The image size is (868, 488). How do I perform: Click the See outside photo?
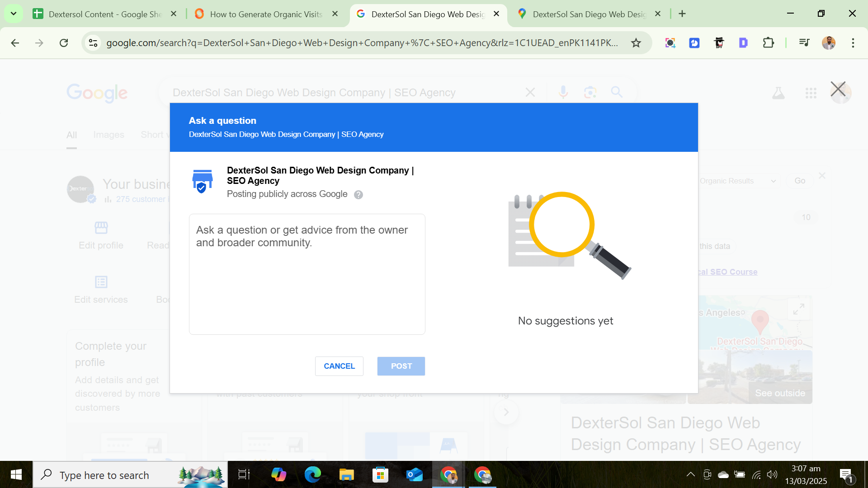click(750, 377)
